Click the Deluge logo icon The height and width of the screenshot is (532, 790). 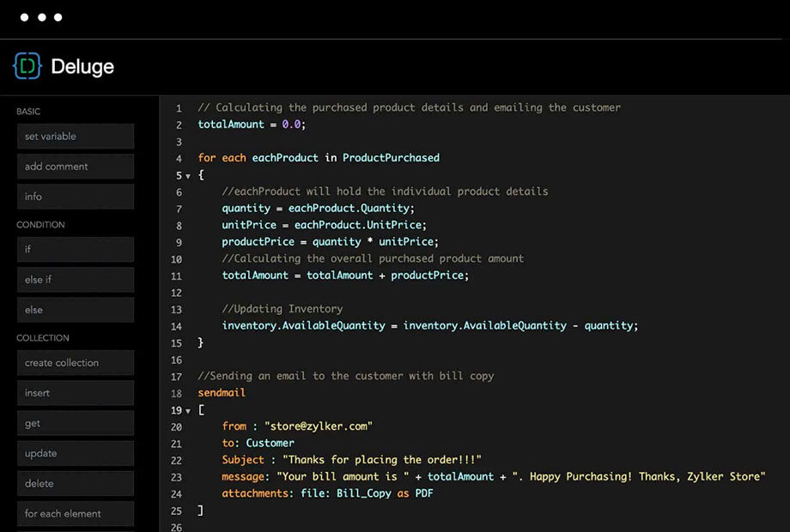(27, 66)
